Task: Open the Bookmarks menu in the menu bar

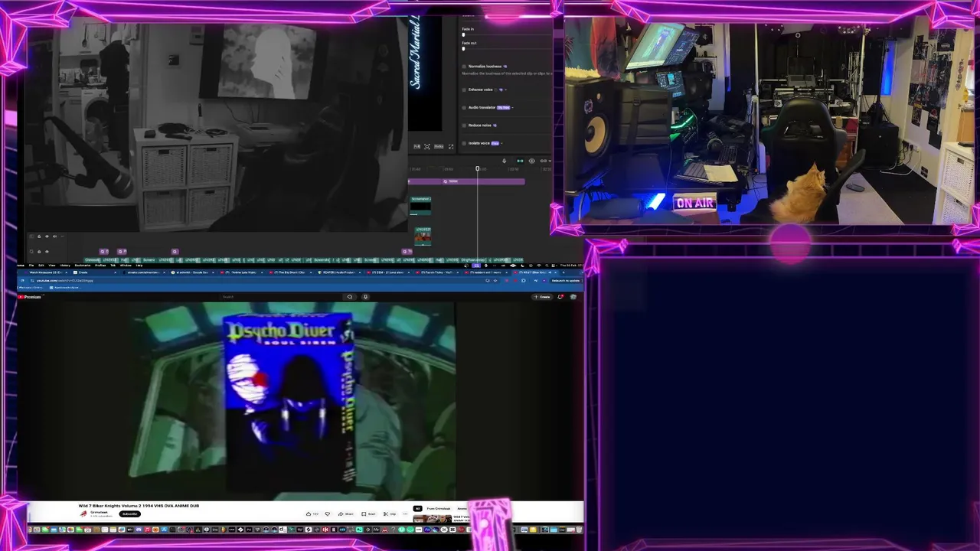Action: (82, 266)
